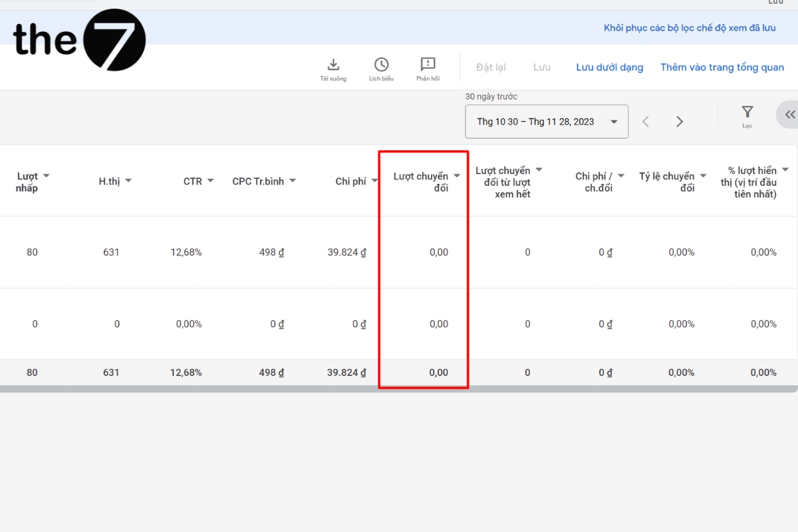Click the Đặt lại button

point(491,67)
